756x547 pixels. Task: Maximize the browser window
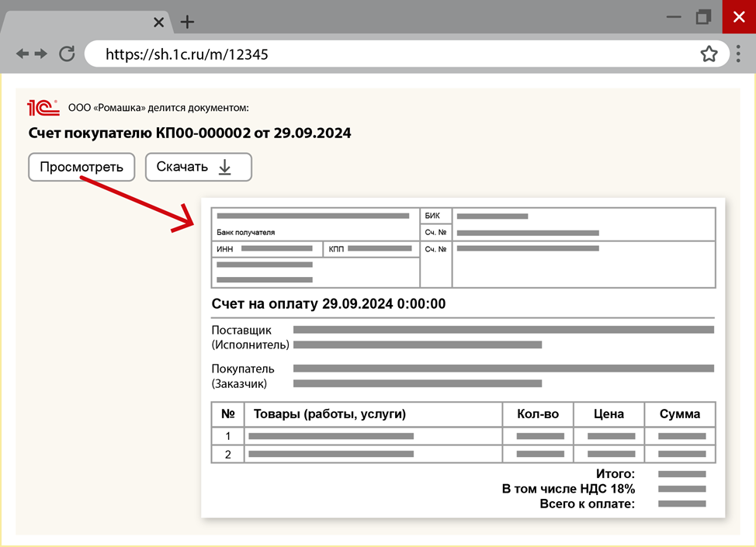[x=704, y=16]
